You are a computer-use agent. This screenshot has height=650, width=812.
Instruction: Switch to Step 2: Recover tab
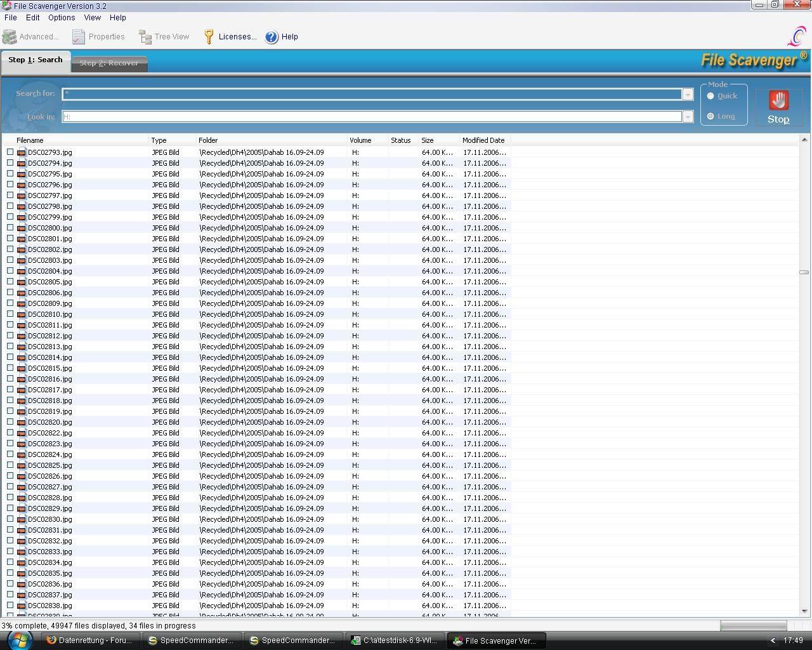(x=109, y=63)
